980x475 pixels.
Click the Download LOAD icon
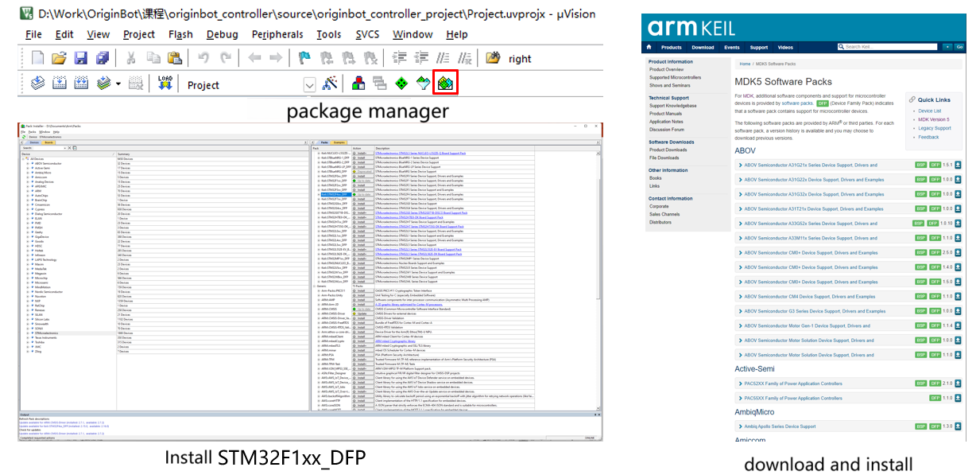coord(165,84)
